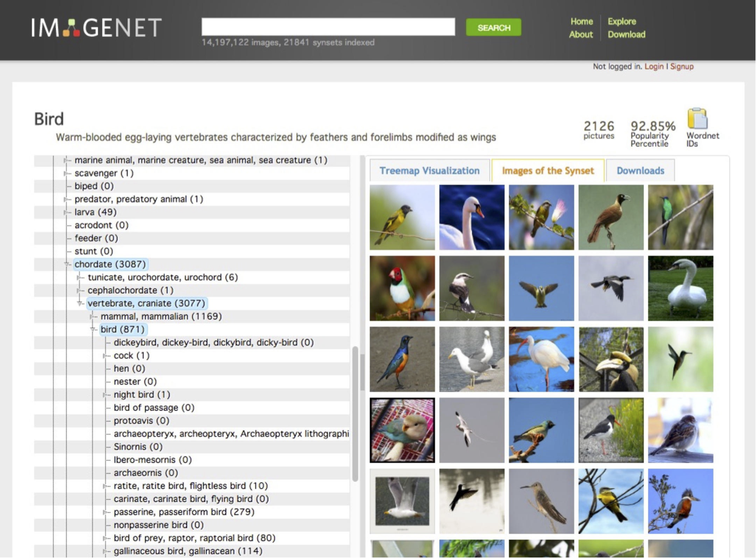The height and width of the screenshot is (558, 756).
Task: Select bird (871) tree item
Action: click(x=122, y=330)
